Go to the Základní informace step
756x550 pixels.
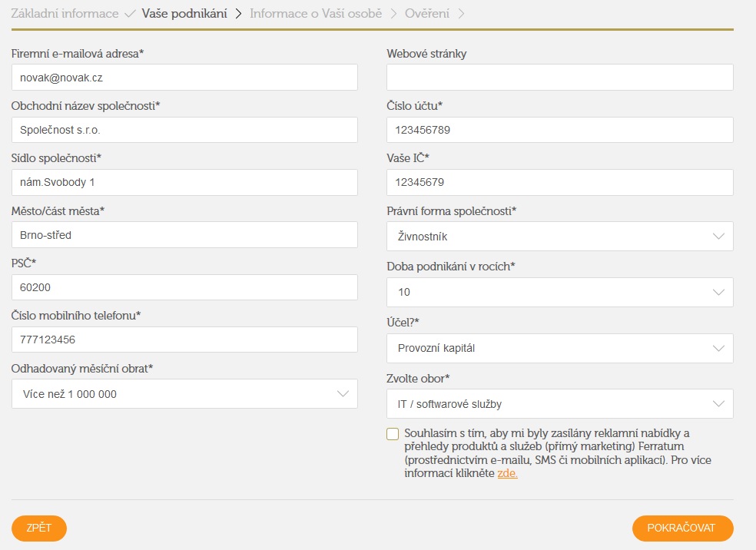(65, 14)
